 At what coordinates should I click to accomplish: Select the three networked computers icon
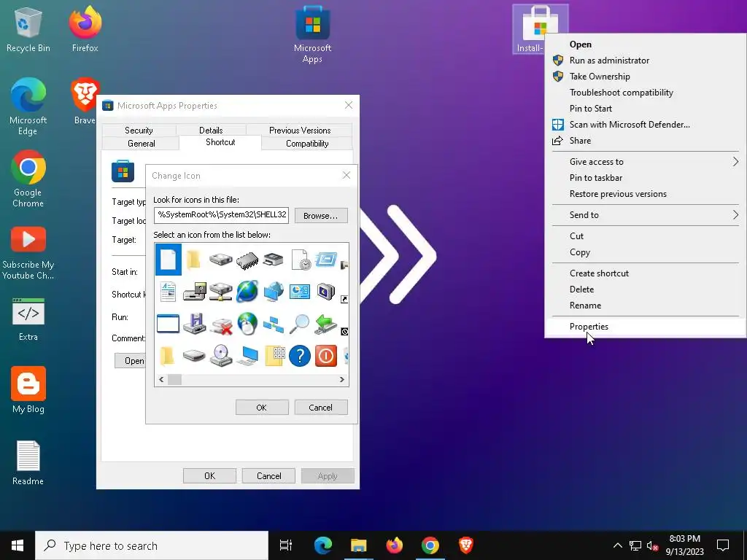coord(273,324)
